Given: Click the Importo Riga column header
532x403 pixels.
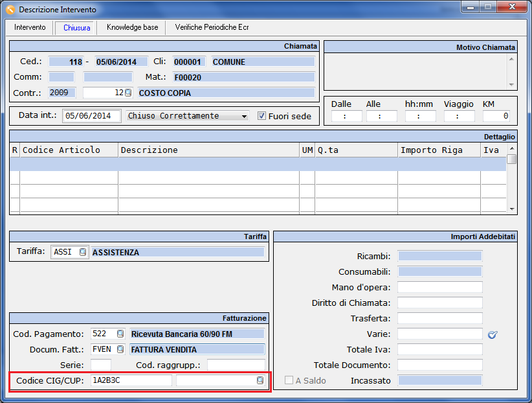Looking at the screenshot, I should [439, 150].
